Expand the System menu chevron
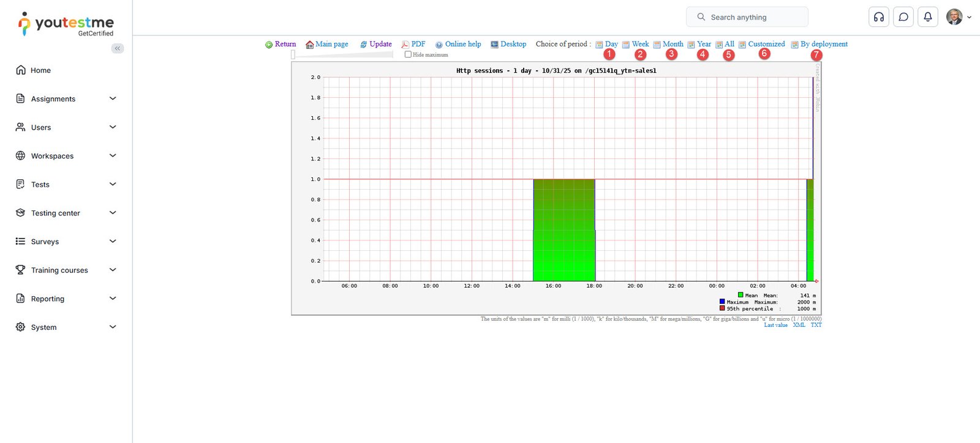This screenshot has width=980, height=443. [113, 327]
